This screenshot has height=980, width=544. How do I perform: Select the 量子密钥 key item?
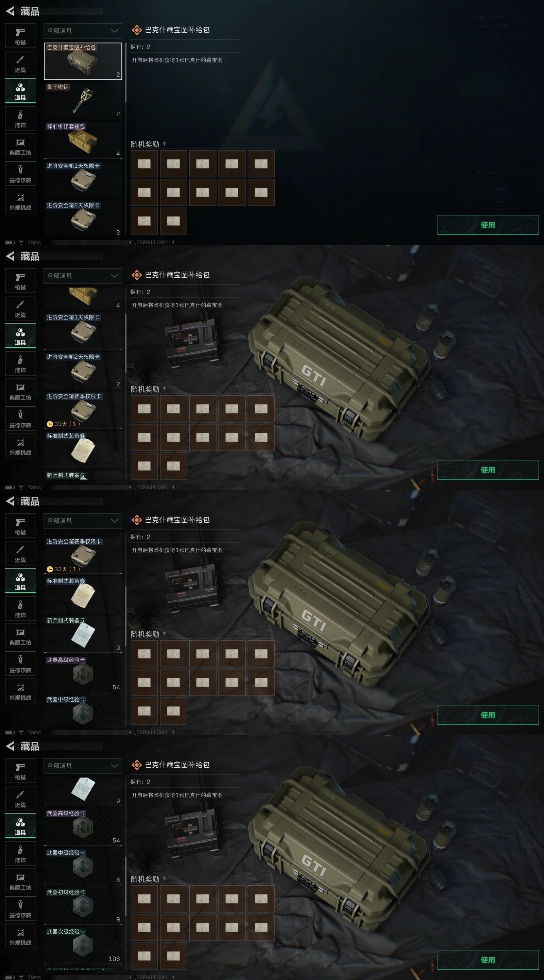tap(83, 100)
